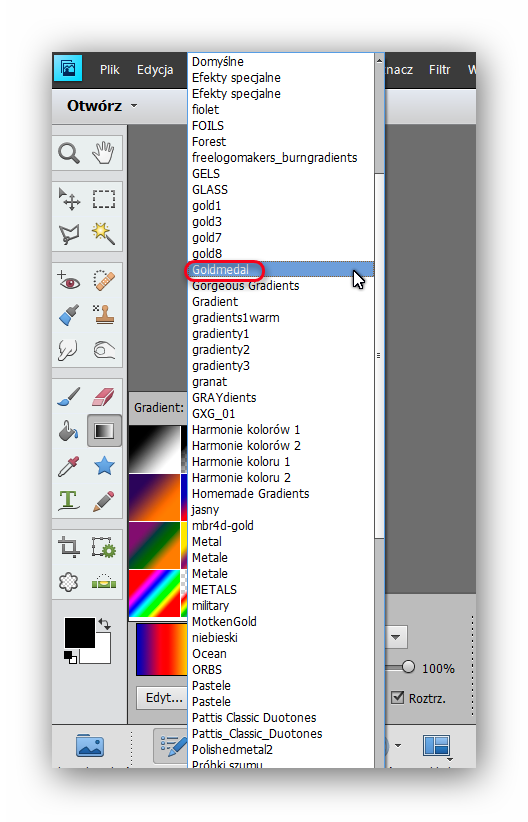This screenshot has width=528, height=822.
Task: Select the Zoom magnifier tool
Action: tap(69, 153)
